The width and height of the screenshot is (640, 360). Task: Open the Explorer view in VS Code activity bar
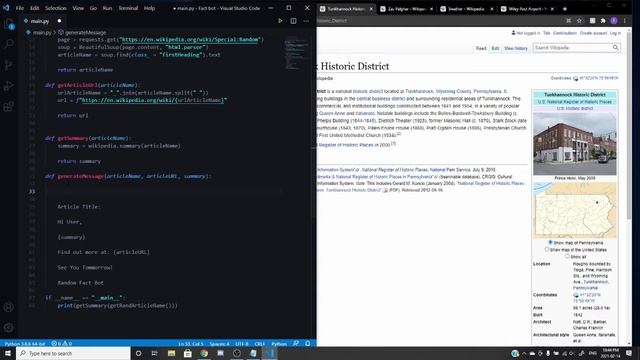point(9,24)
